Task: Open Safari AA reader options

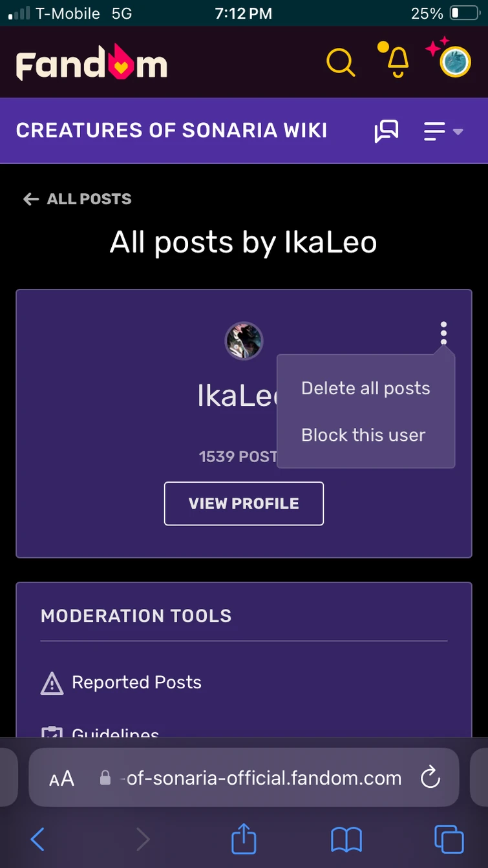Action: coord(62,779)
